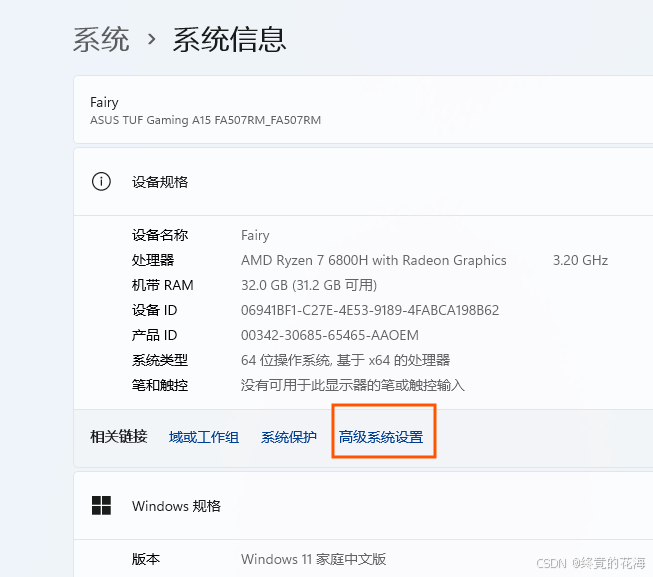Click the 设备 ID label
Viewport: 653px width, 577px height.
pos(155,310)
